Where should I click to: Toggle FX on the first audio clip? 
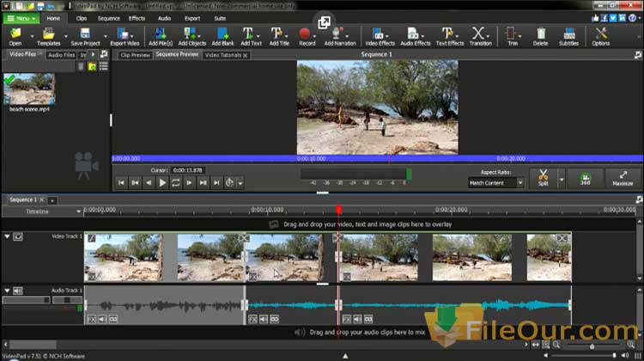[x=92, y=319]
